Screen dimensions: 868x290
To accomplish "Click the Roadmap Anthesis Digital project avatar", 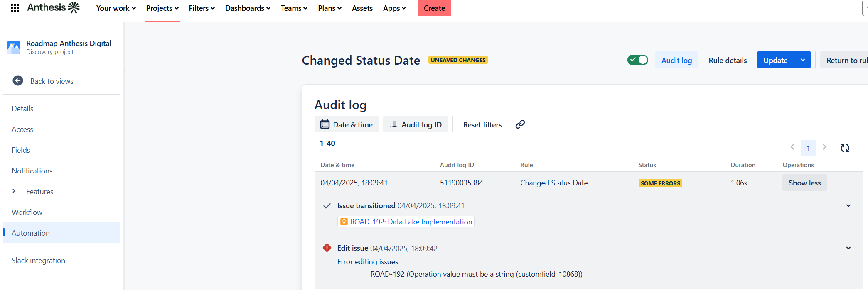I will pyautogui.click(x=14, y=47).
